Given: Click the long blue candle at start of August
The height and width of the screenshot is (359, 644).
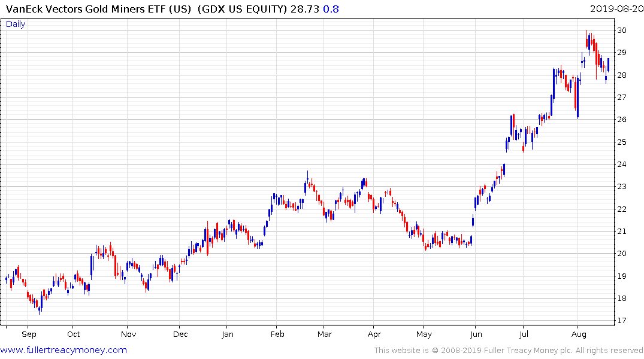Looking at the screenshot, I should pos(578,97).
